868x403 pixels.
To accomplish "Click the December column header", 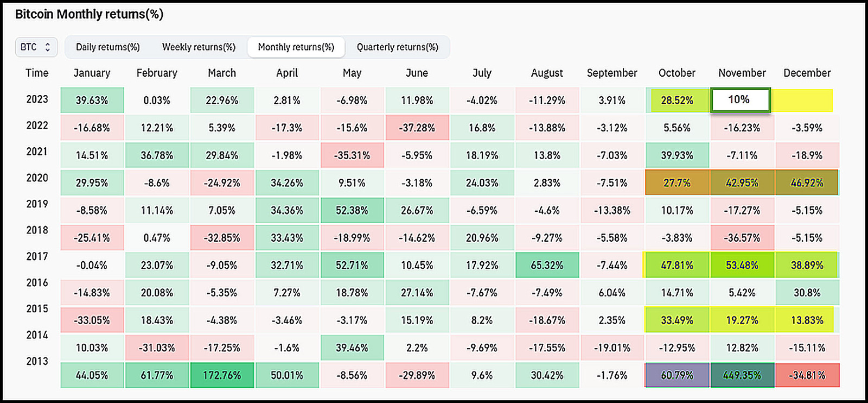I will pos(807,73).
